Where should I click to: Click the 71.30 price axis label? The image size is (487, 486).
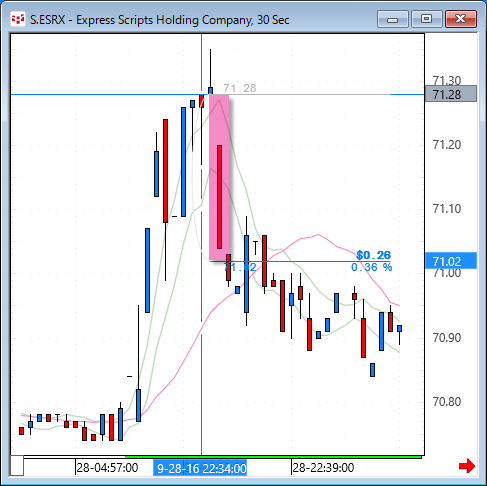(x=447, y=80)
